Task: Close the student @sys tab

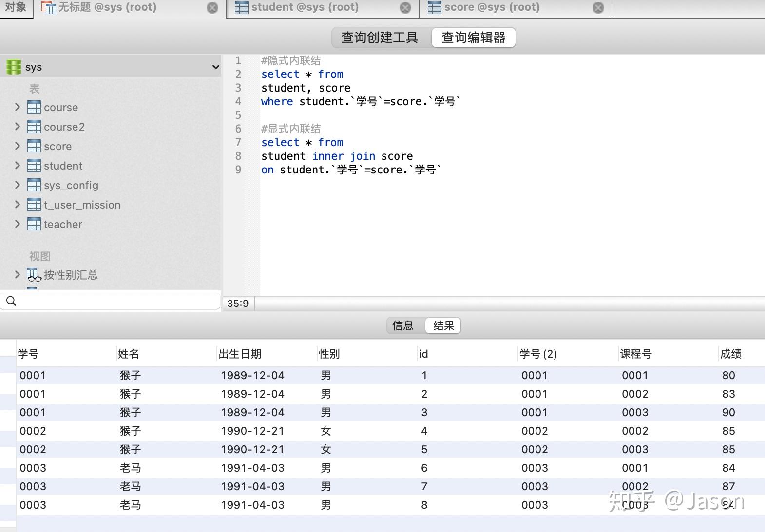Action: 405,7
